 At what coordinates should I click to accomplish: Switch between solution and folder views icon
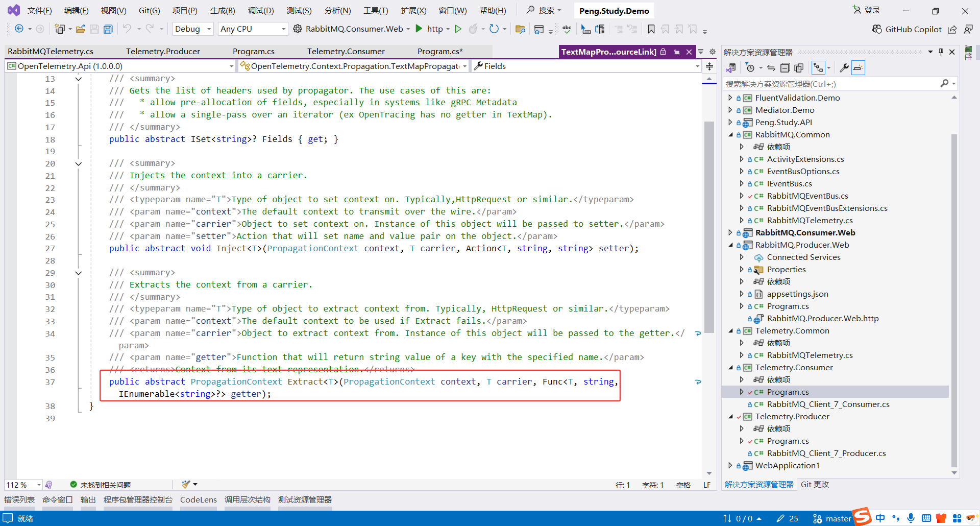point(731,68)
